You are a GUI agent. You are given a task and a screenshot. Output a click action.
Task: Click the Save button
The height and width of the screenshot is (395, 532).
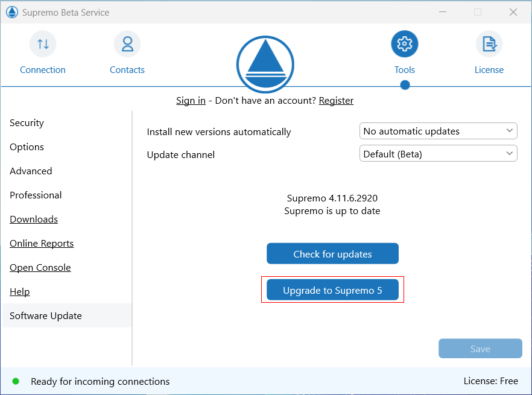[480, 349]
